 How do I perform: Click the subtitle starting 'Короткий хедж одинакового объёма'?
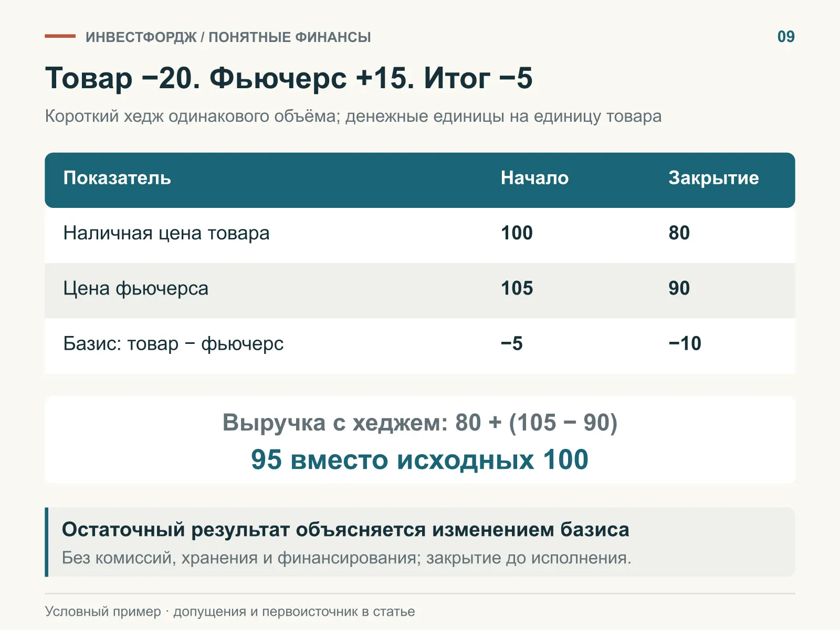[x=353, y=115]
